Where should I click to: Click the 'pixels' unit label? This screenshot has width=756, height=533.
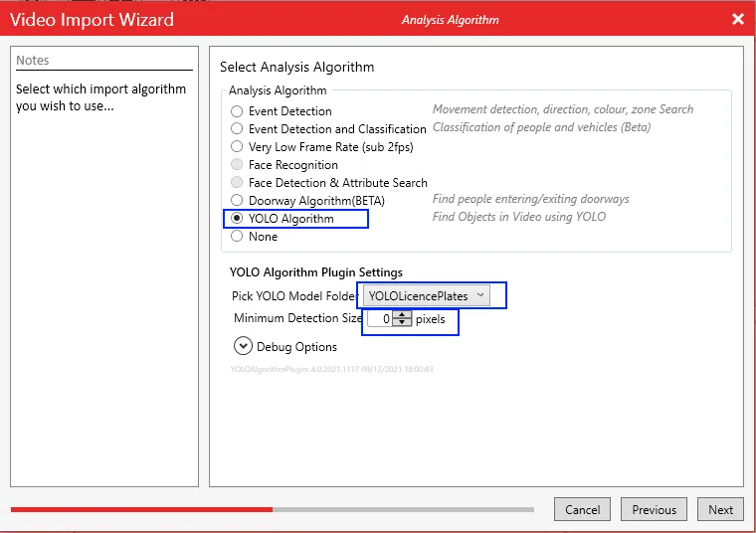[x=430, y=319]
